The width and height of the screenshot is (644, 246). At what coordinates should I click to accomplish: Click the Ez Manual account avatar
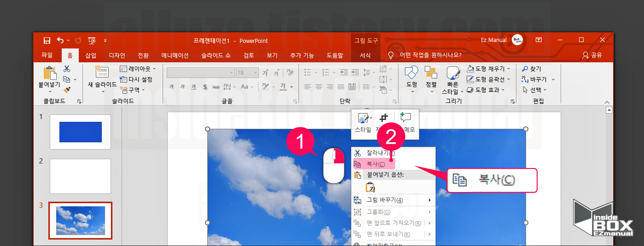click(x=517, y=40)
